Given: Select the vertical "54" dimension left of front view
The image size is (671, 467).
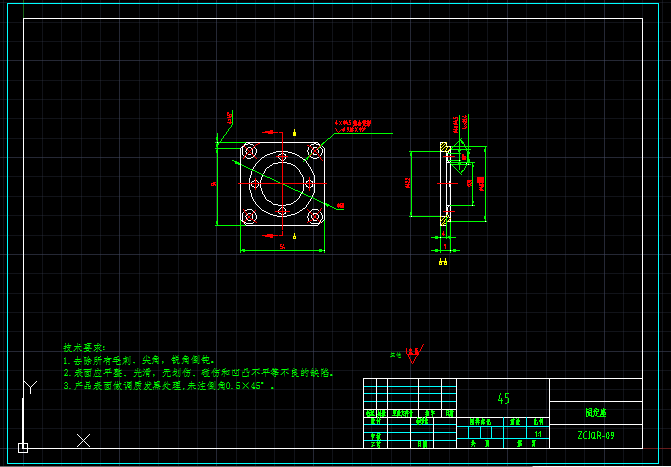Looking at the screenshot, I should click(213, 184).
